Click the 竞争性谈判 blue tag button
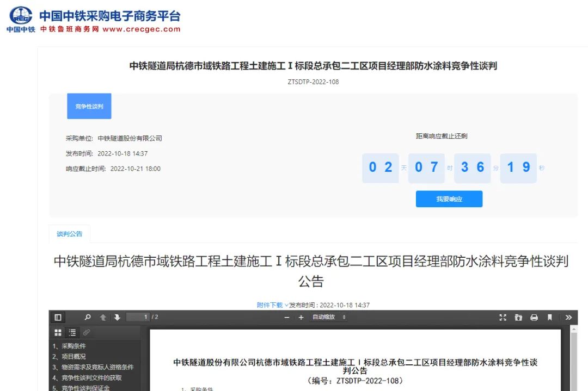Screen dimensions: 588x391 point(89,107)
